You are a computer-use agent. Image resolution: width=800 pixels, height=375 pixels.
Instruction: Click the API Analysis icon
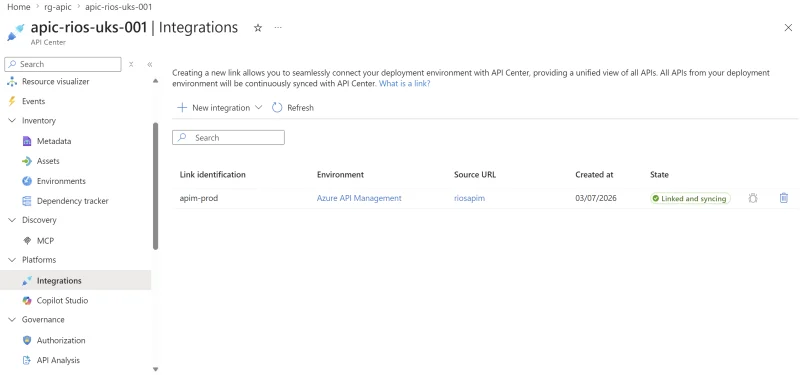click(27, 360)
